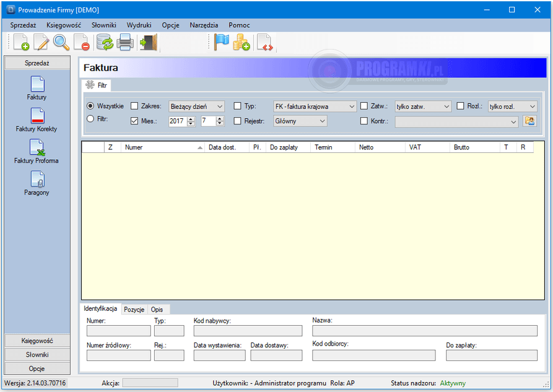The width and height of the screenshot is (553, 392).
Task: Click the Numer identification input field
Action: [118, 331]
